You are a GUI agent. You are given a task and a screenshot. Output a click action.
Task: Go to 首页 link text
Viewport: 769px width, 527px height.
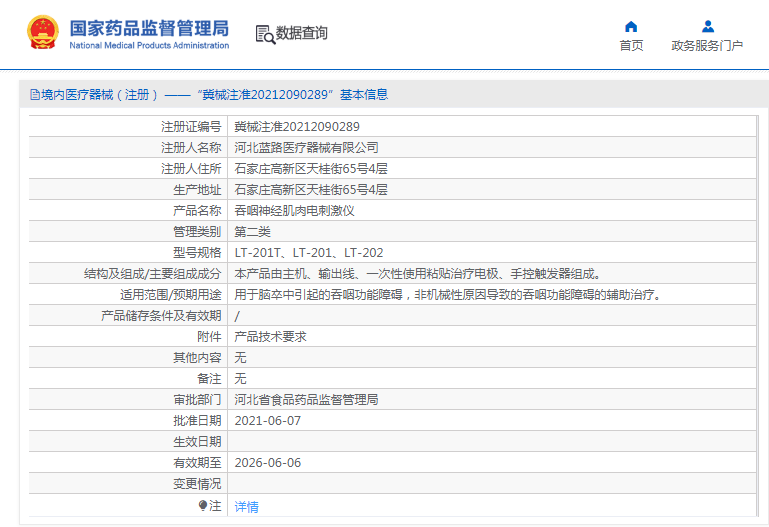click(631, 46)
